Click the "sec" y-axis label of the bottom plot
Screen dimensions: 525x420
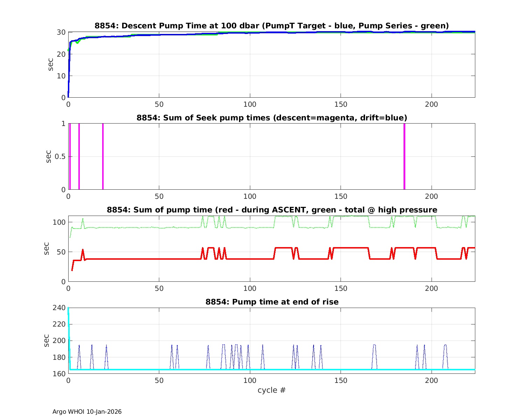coord(47,341)
